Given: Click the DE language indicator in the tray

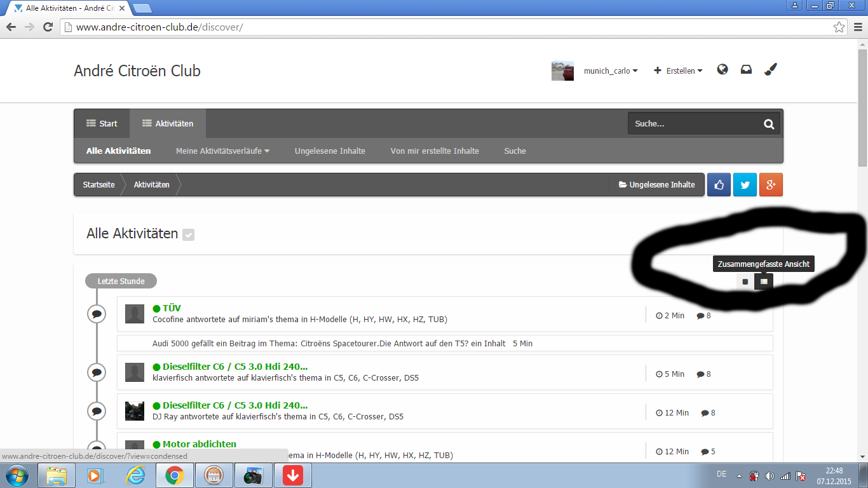Looking at the screenshot, I should 722,474.
